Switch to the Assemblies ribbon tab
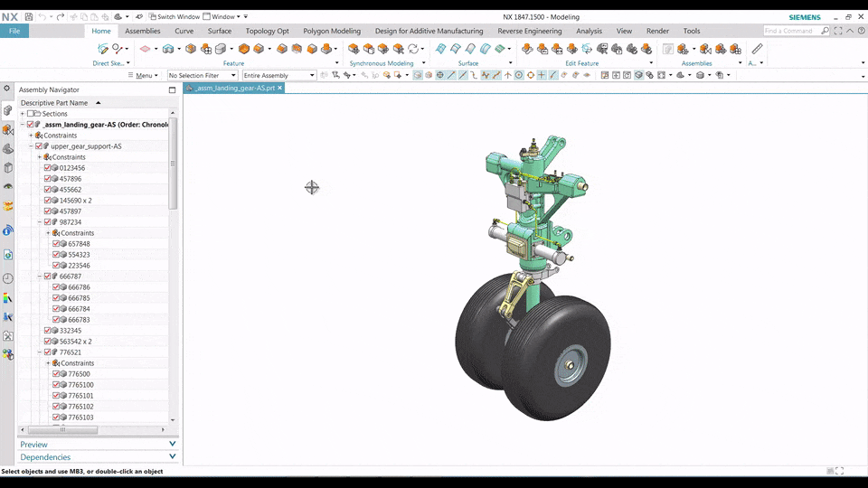 pyautogui.click(x=143, y=31)
